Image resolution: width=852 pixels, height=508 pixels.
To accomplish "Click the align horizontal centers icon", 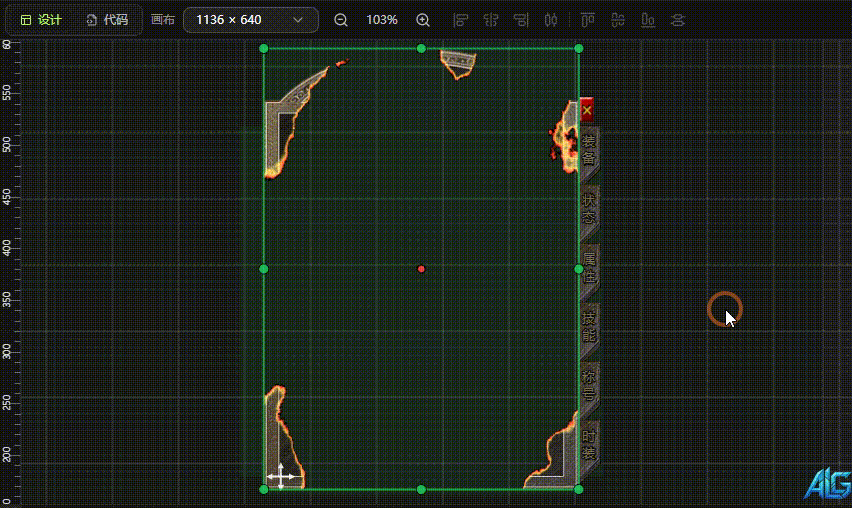I will pyautogui.click(x=490, y=20).
